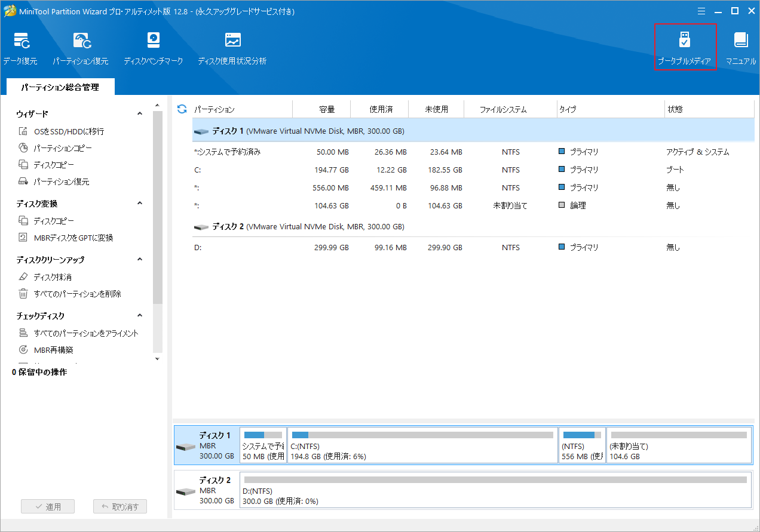Collapse the ディスククリーンアップ section

pos(140,259)
